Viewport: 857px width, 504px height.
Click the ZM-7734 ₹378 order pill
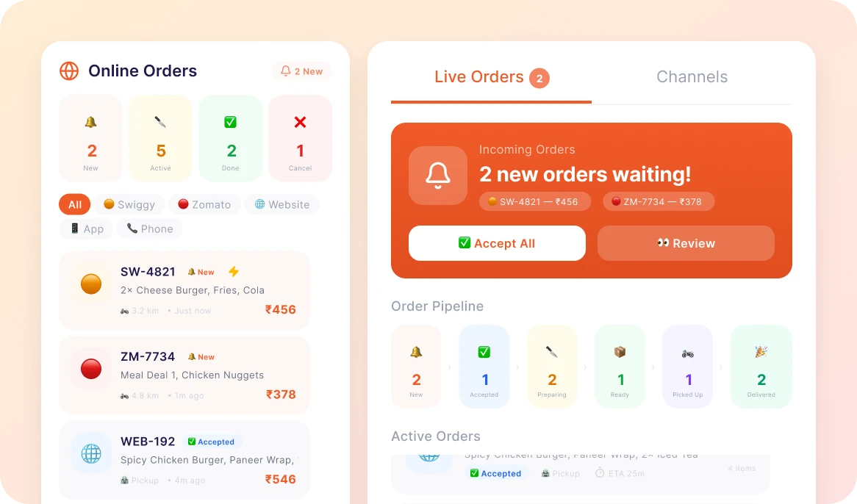coord(659,201)
